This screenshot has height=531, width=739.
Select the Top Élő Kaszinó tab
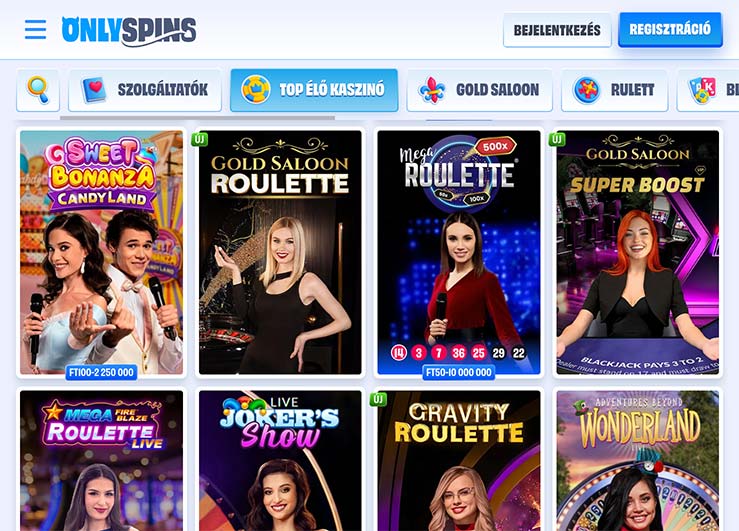coord(314,90)
